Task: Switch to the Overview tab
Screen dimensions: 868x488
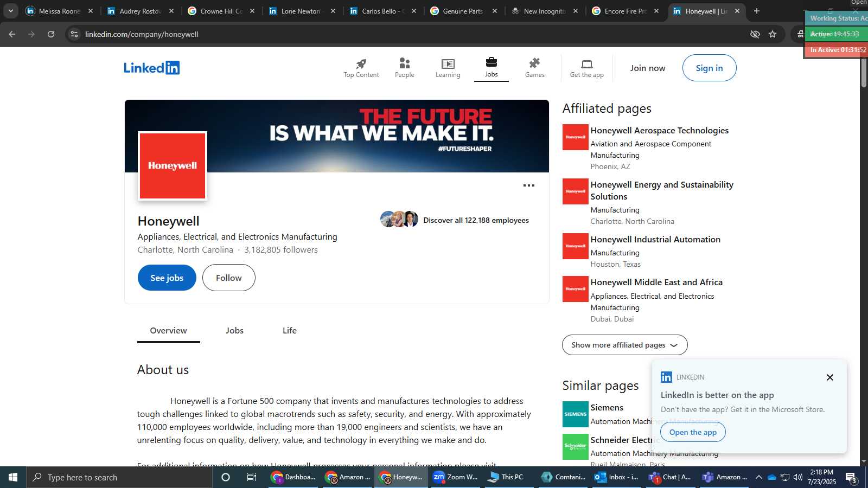Action: pyautogui.click(x=168, y=331)
